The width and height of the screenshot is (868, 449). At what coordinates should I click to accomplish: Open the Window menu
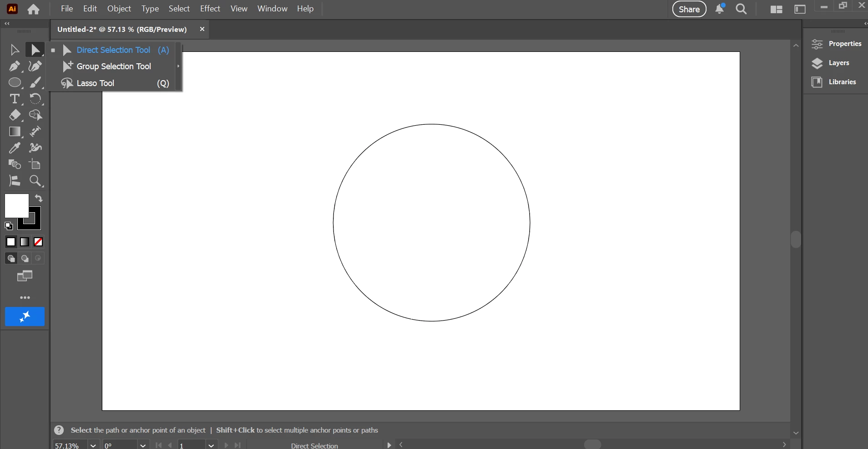[273, 9]
